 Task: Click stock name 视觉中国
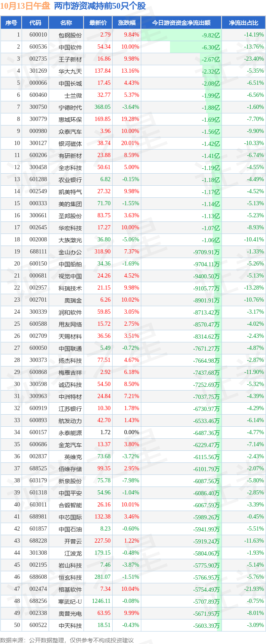pos(70,276)
